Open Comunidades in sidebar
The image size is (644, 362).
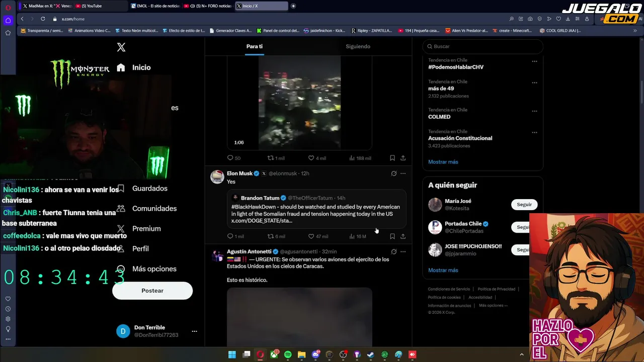(146, 209)
